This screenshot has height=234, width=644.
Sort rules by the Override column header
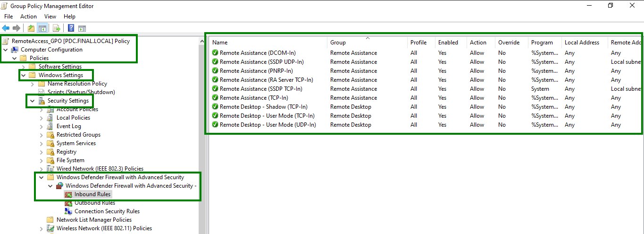coord(511,43)
